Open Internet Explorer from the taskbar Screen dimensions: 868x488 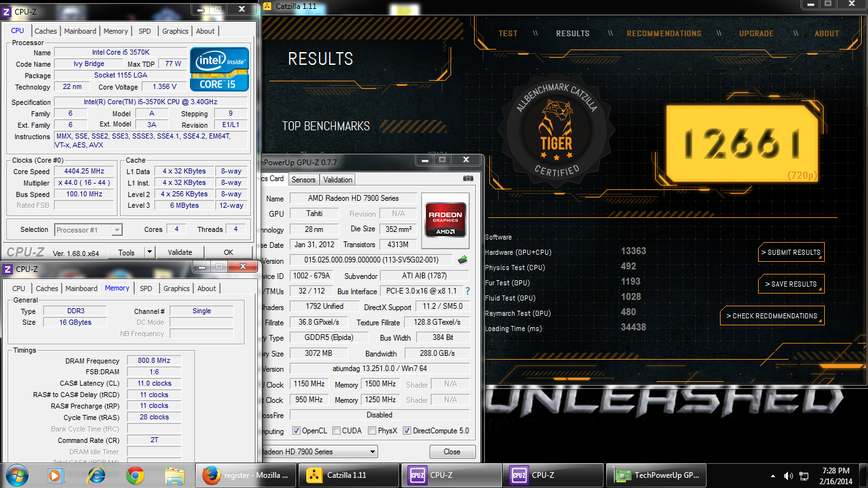pos(96,475)
